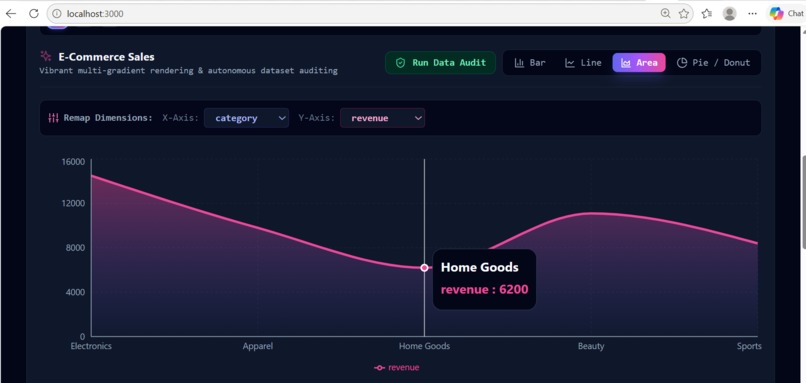
Task: Click the Remap Dimensions sliders icon
Action: 53,118
